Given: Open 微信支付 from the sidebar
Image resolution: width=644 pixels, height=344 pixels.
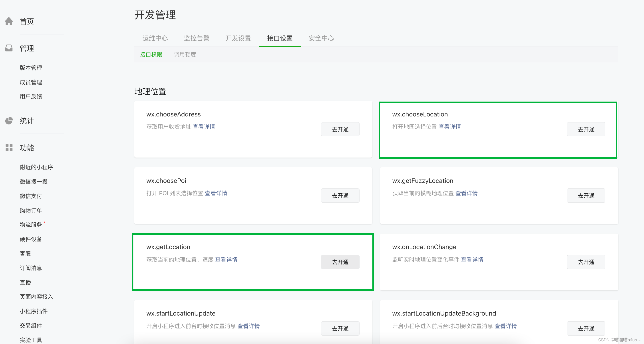Looking at the screenshot, I should [x=30, y=196].
